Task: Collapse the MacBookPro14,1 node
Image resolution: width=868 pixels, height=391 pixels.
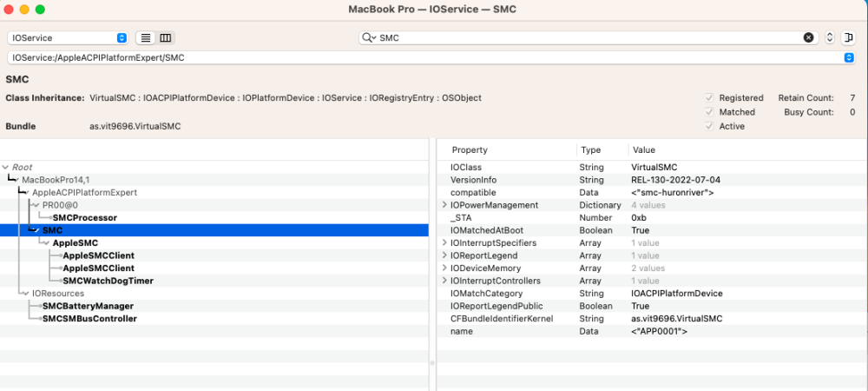Action: pos(16,180)
